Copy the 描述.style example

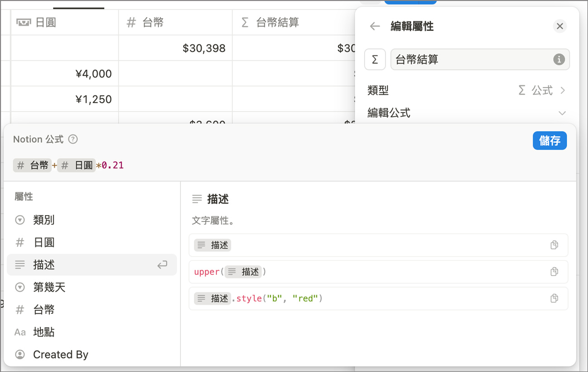[x=554, y=298]
